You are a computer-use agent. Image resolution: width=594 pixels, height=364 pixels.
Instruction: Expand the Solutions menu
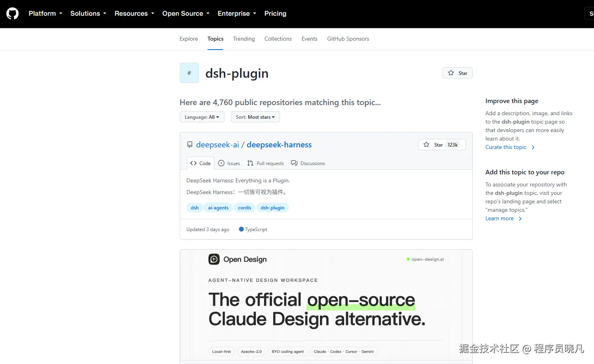click(88, 14)
